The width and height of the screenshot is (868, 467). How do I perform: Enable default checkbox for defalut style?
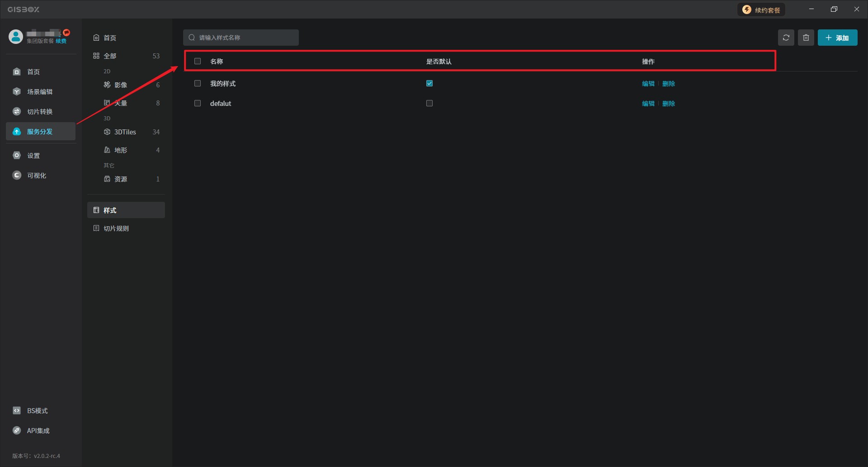[429, 103]
